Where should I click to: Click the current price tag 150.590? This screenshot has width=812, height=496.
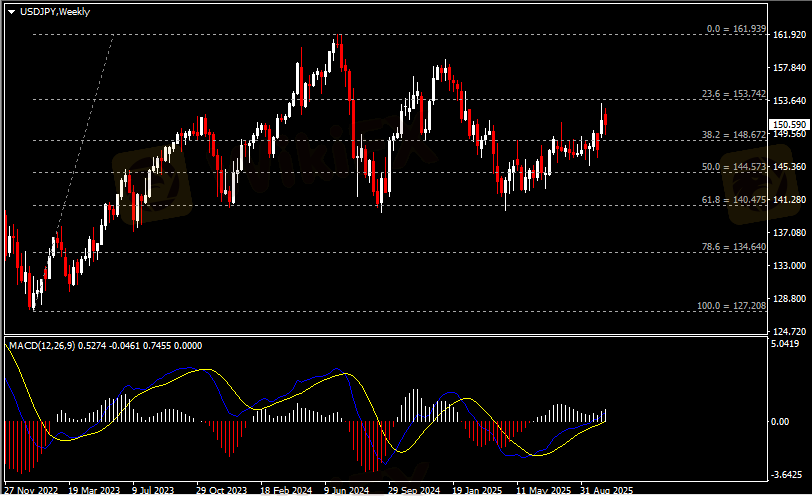789,125
